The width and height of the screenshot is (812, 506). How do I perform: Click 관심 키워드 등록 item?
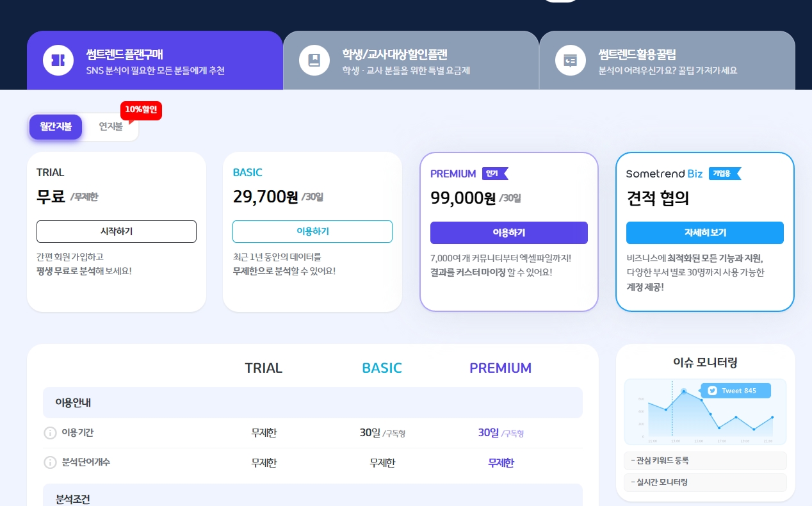pyautogui.click(x=705, y=461)
